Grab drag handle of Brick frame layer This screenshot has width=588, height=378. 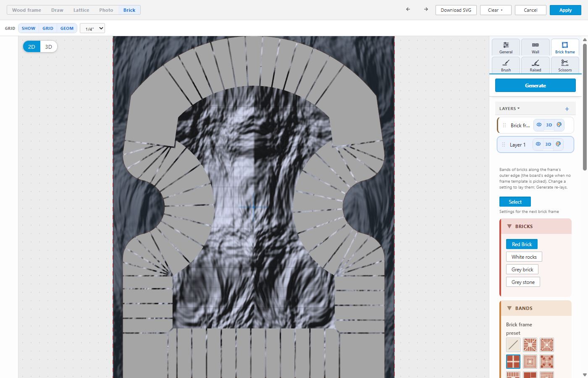coord(504,125)
